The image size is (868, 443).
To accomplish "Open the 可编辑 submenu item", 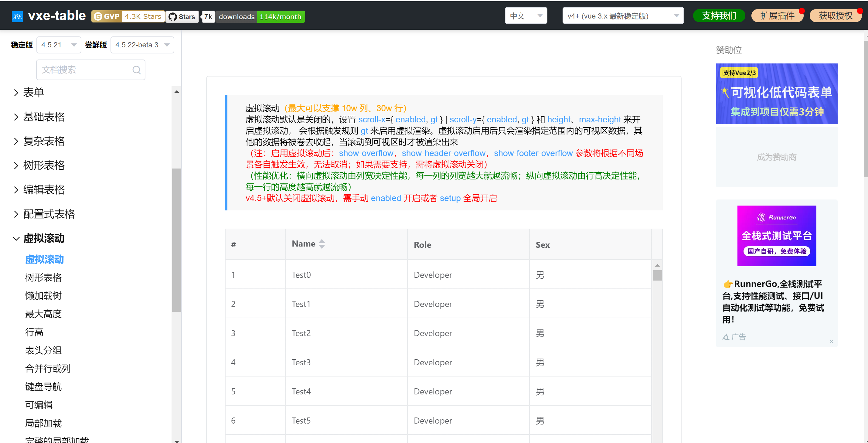I will pos(39,405).
